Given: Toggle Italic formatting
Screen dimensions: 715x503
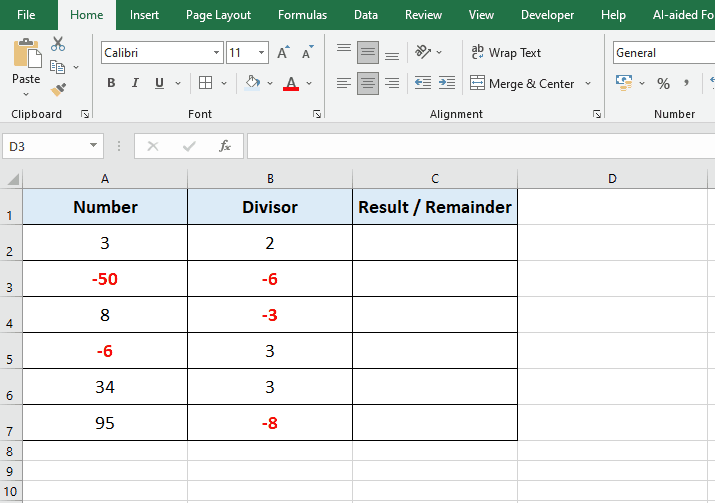Looking at the screenshot, I should click(135, 83).
